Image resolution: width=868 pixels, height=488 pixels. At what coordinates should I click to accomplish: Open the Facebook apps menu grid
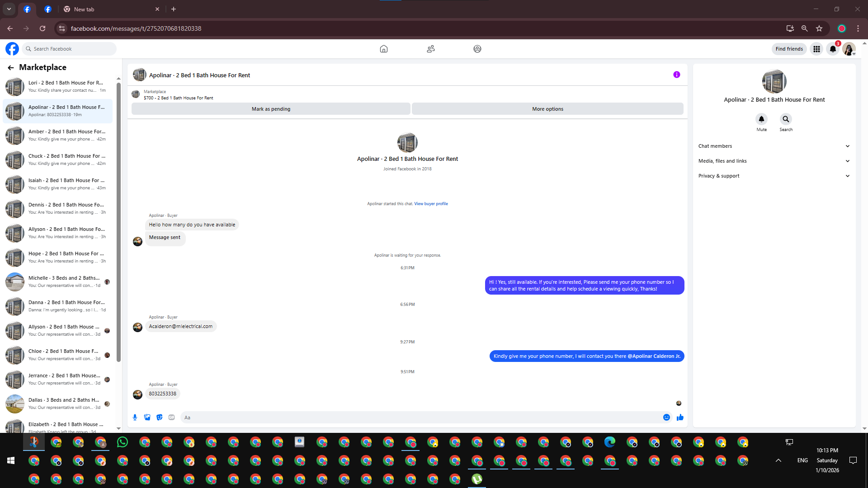coord(816,49)
